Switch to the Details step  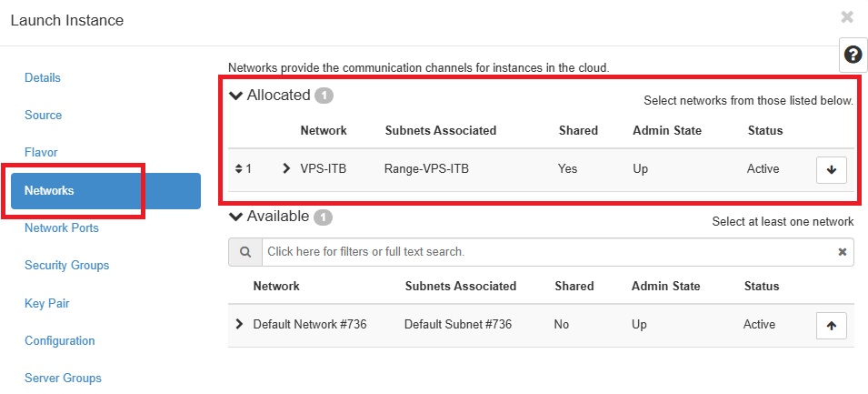coord(43,77)
